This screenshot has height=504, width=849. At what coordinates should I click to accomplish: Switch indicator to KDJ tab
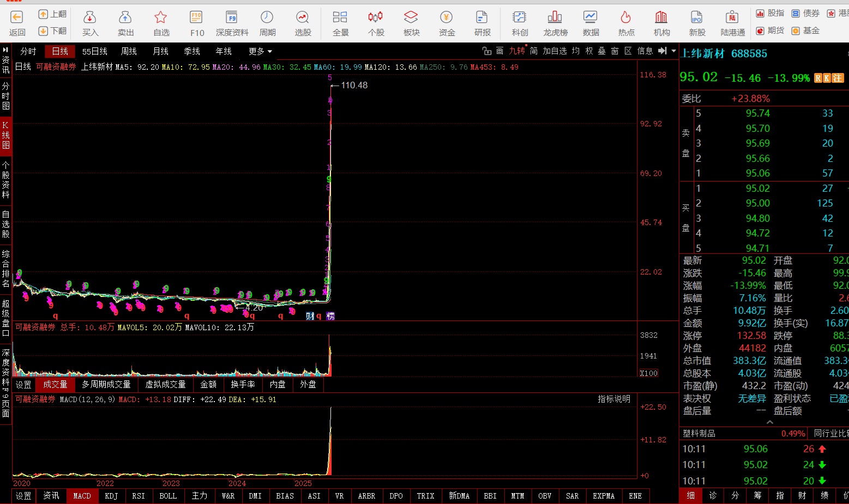point(111,496)
